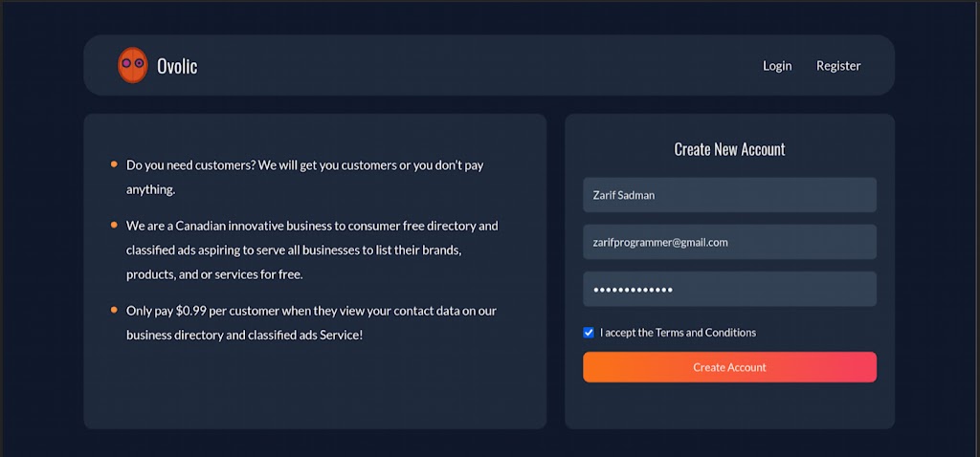Click the Ovolic brand name text
Screen dimensions: 980x457
click(x=177, y=66)
